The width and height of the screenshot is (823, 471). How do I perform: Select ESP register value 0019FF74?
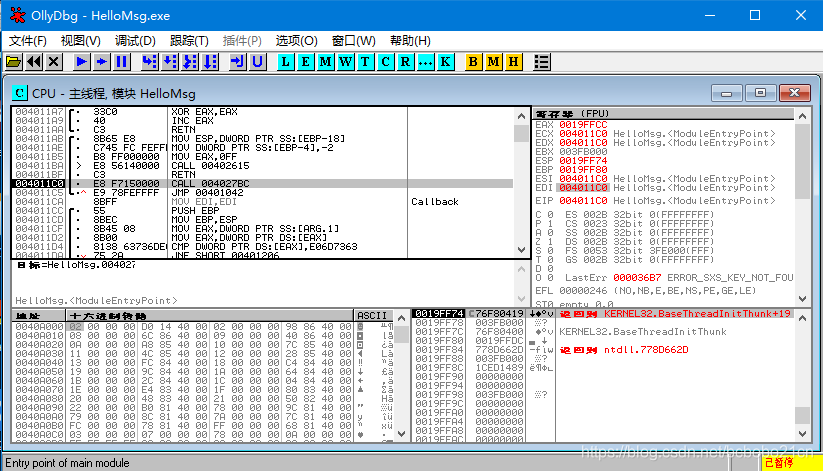[583, 161]
